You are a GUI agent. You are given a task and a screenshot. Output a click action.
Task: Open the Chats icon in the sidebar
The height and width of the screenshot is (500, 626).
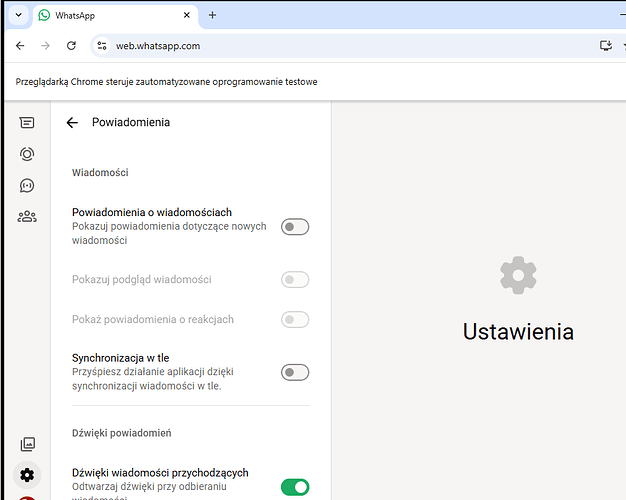(27, 123)
